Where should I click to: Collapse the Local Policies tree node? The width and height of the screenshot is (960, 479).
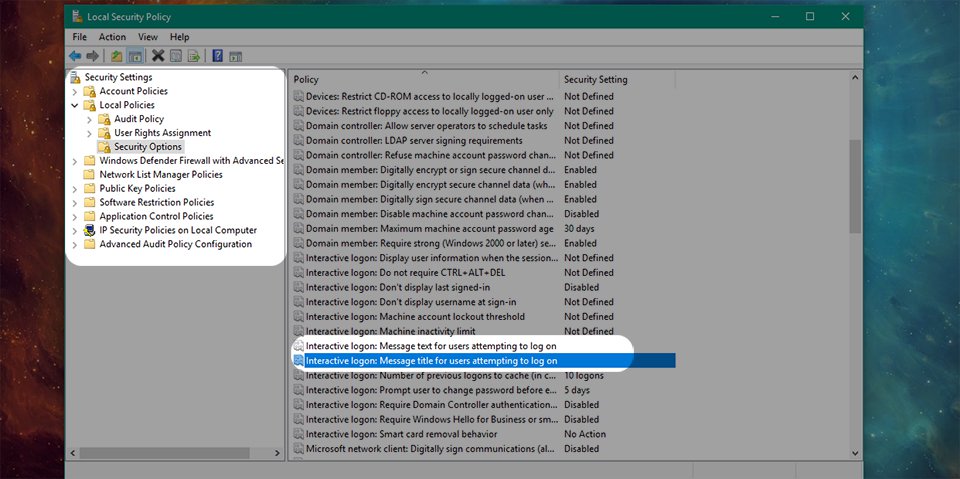[75, 105]
